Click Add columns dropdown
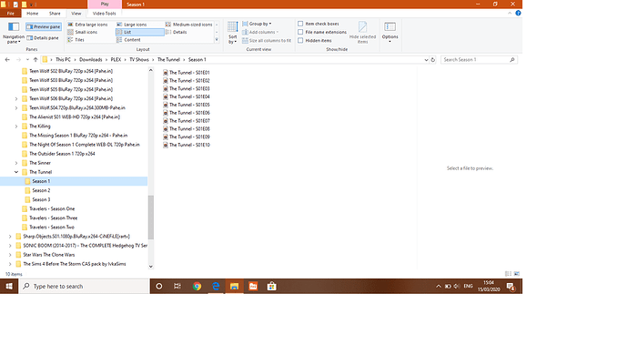 [260, 32]
